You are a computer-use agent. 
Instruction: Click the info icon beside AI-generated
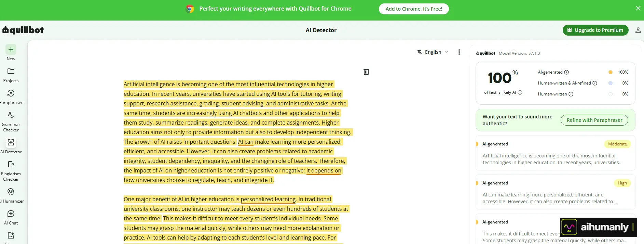coord(566,72)
